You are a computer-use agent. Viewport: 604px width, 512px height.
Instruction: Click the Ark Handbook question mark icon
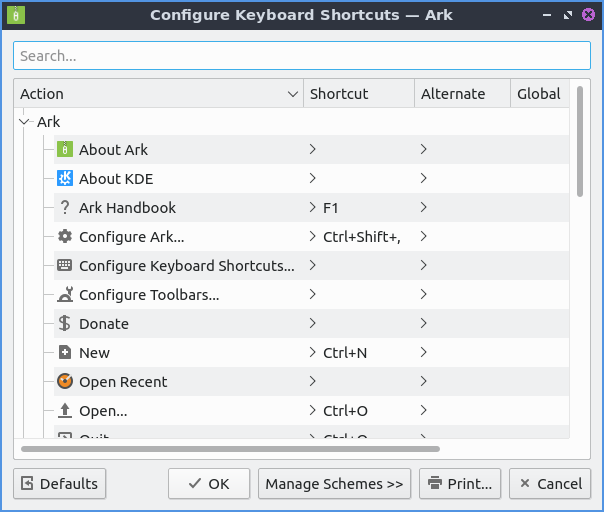click(65, 208)
